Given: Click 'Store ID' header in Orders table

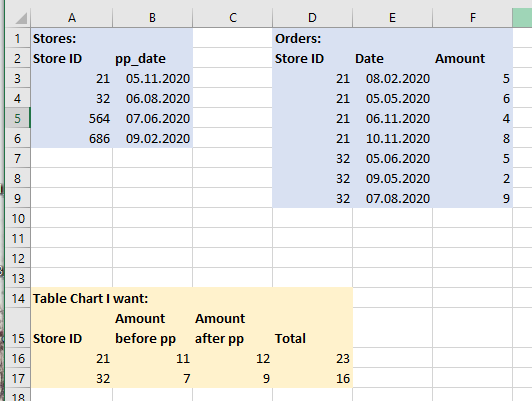Looking at the screenshot, I should (312, 58).
